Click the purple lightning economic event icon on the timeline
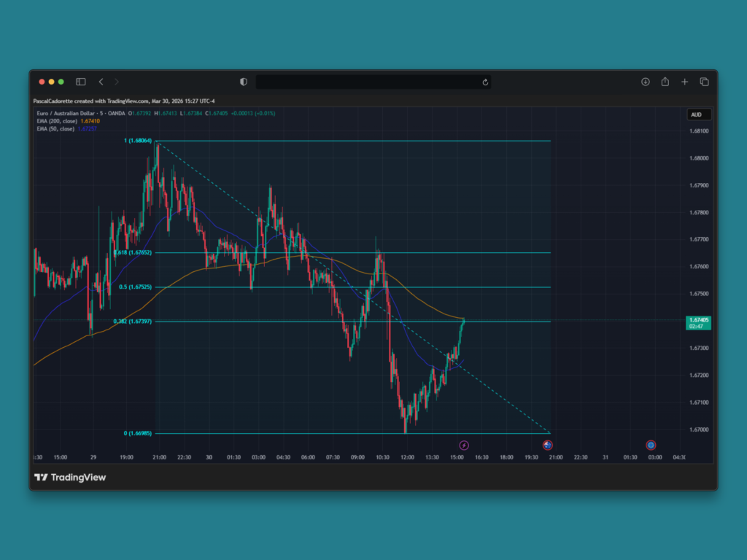Viewport: 747px width, 560px height. 464,445
